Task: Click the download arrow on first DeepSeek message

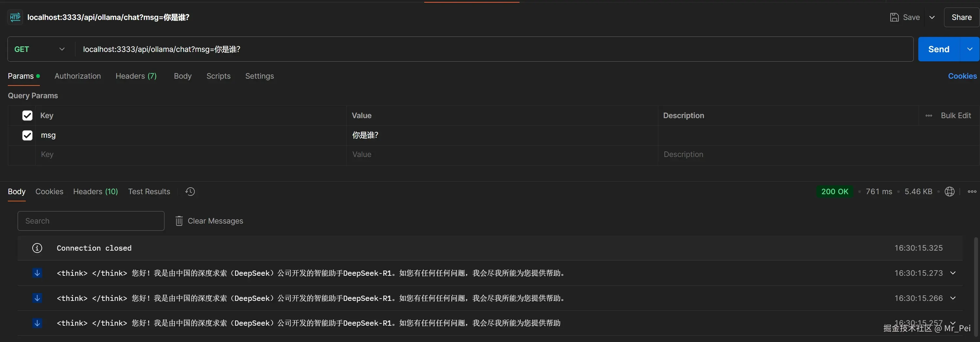Action: click(x=37, y=273)
